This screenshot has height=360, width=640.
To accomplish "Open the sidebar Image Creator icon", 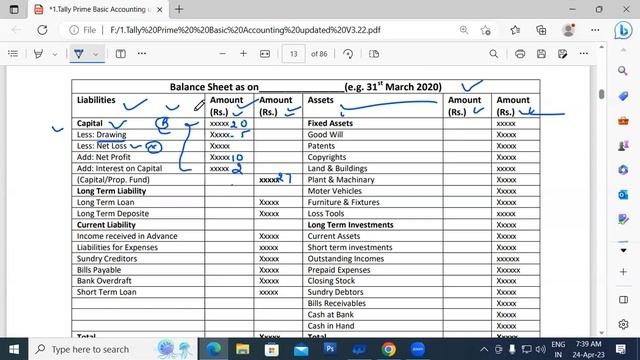I will [x=623, y=219].
